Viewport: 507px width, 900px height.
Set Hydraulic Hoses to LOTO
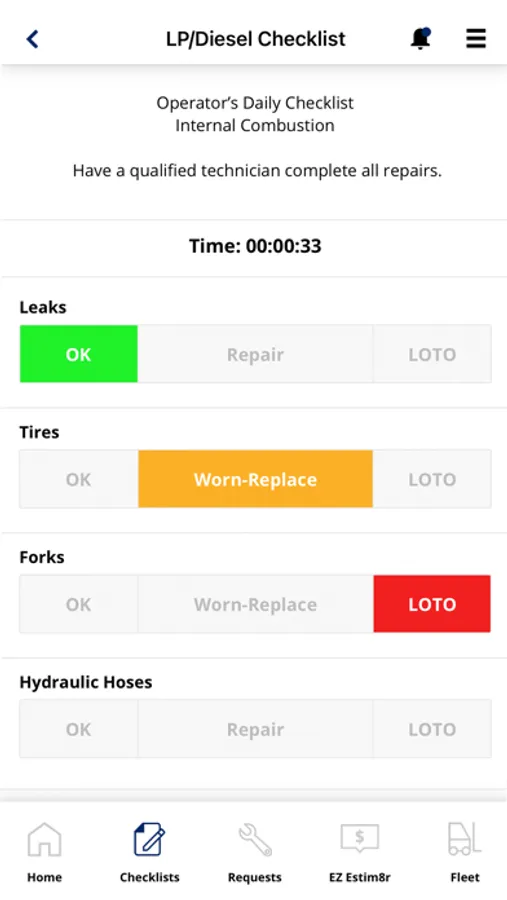click(432, 729)
